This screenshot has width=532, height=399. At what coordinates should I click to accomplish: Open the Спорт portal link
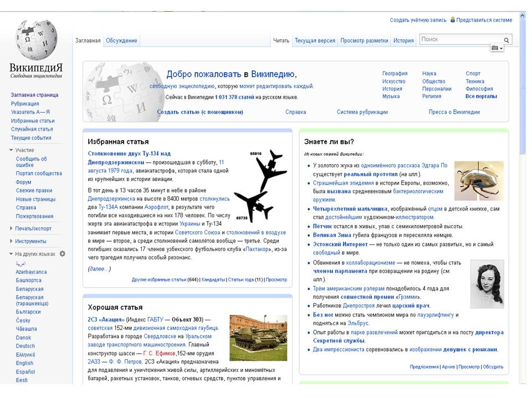[x=473, y=74]
